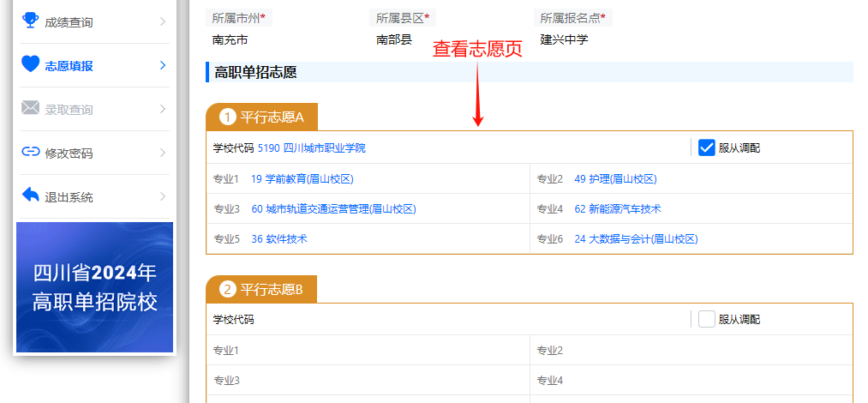Viewport: 868px width, 403px height.
Task: Expand the 修改密码 chevron arrow
Action: [x=162, y=153]
